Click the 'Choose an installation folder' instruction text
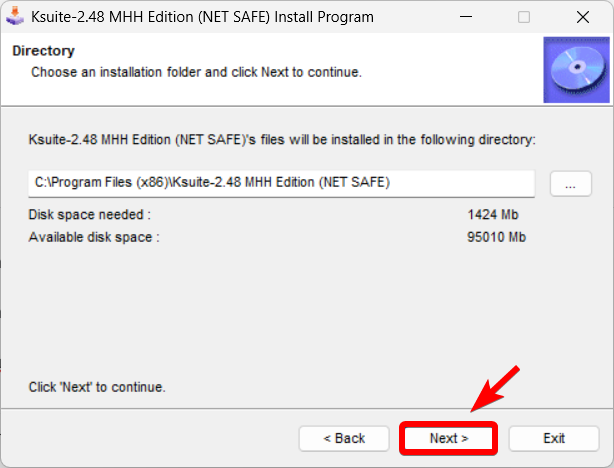This screenshot has width=614, height=468. coord(196,72)
